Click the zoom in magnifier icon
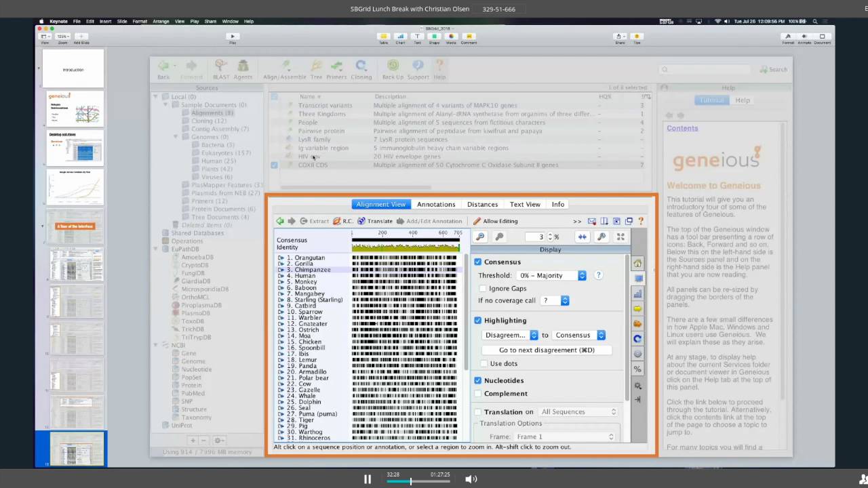The width and height of the screenshot is (868, 488). (480, 237)
